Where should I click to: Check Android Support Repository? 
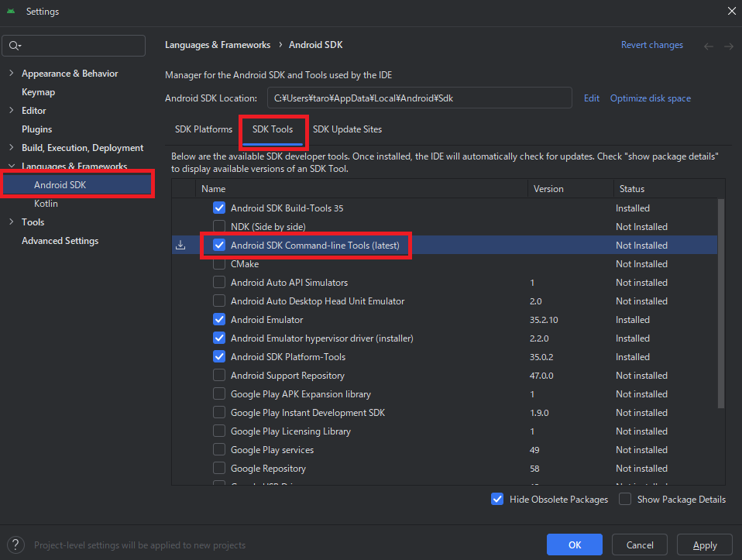point(219,376)
